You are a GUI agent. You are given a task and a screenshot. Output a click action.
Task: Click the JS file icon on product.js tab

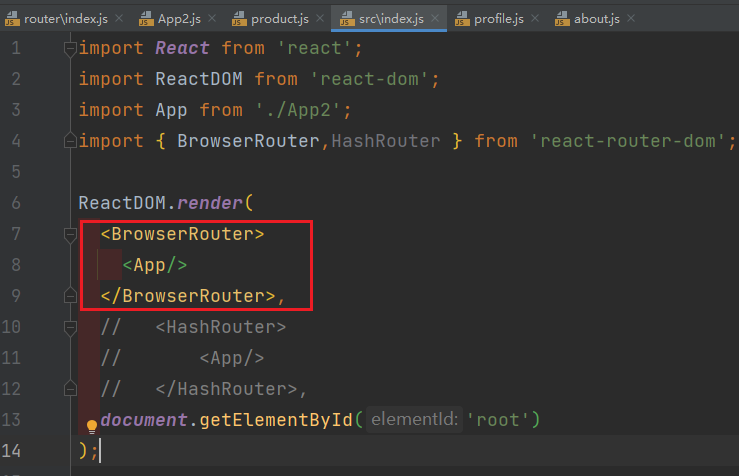239,19
